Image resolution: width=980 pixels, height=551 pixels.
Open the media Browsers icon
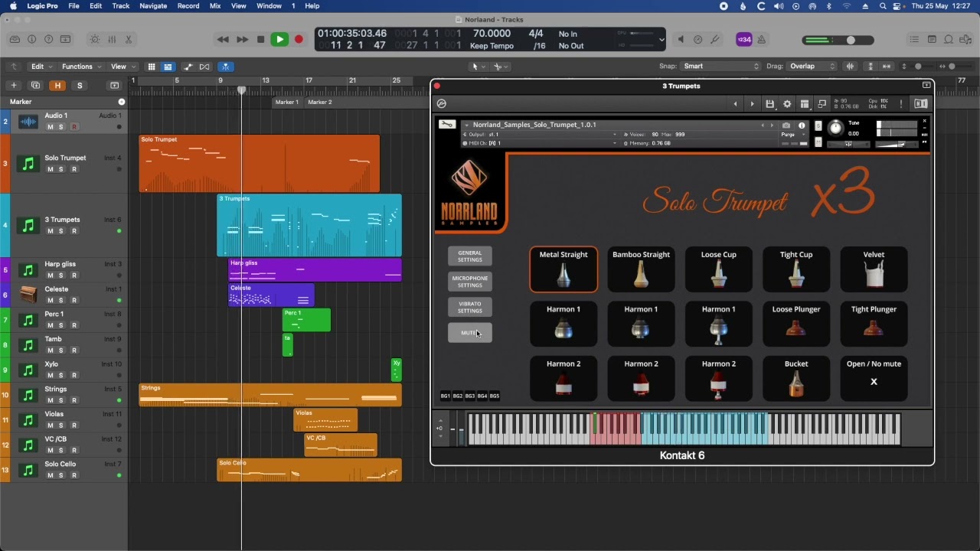click(x=965, y=40)
